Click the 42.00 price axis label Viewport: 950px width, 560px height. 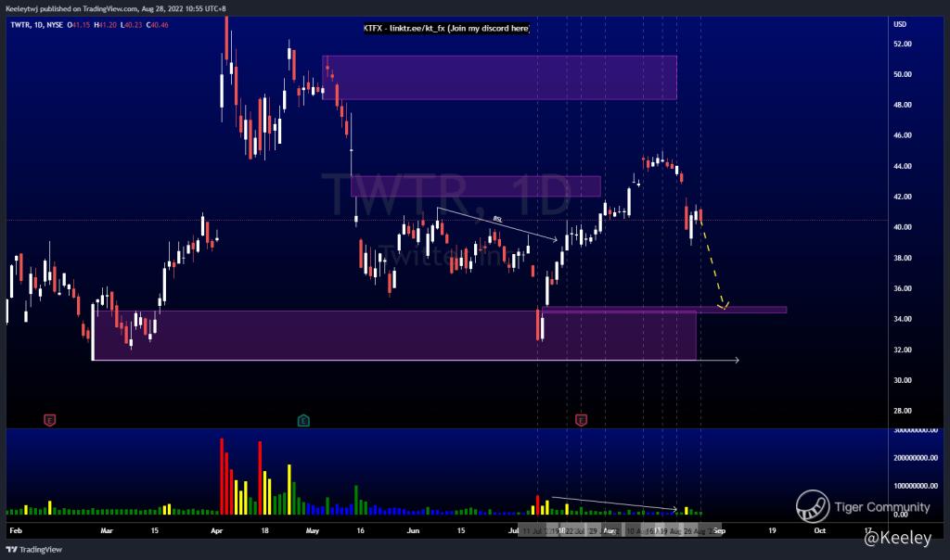(902, 197)
